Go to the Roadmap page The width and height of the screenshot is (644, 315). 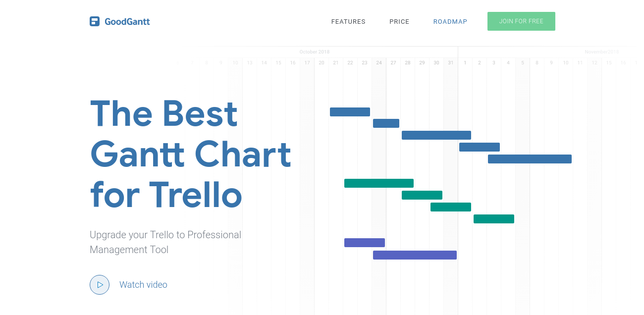[450, 22]
